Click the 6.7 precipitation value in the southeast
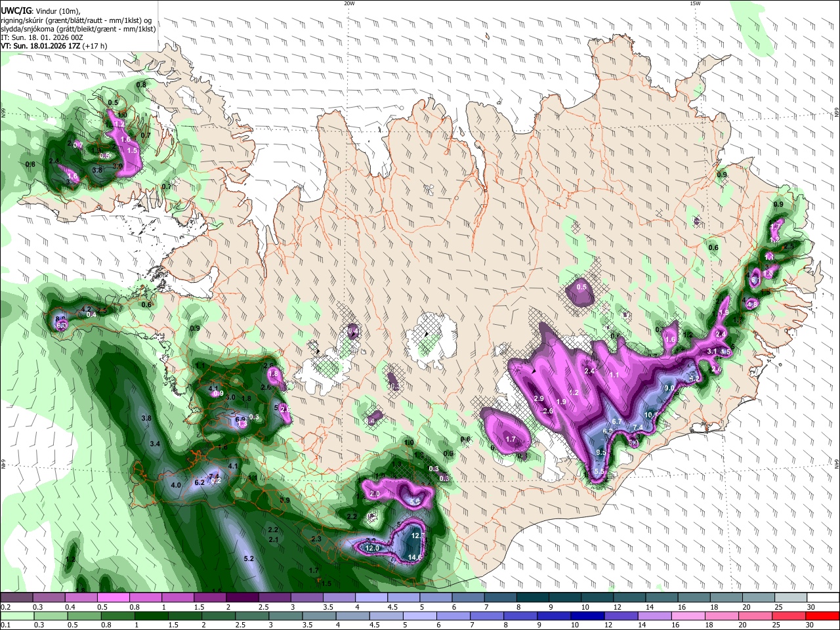This screenshot has width=840, height=630. [617, 421]
